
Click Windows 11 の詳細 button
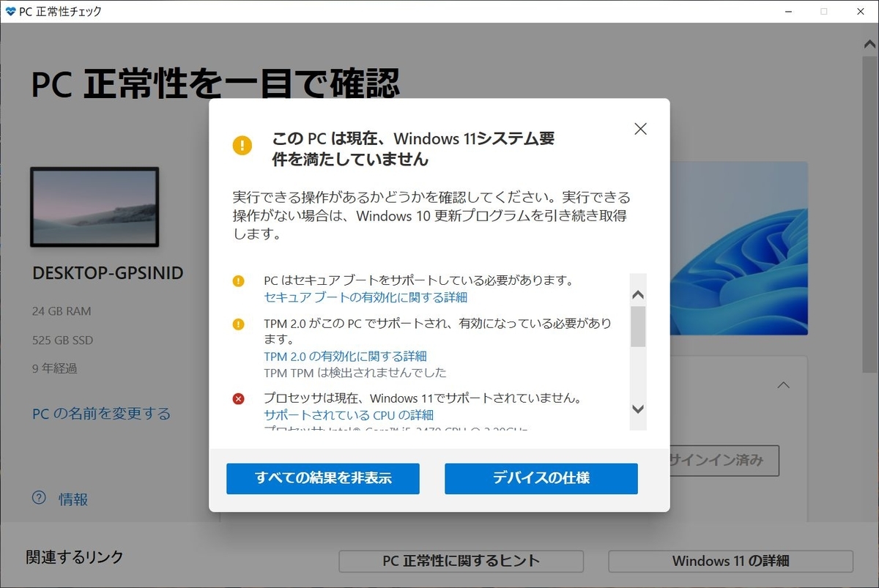(x=731, y=562)
